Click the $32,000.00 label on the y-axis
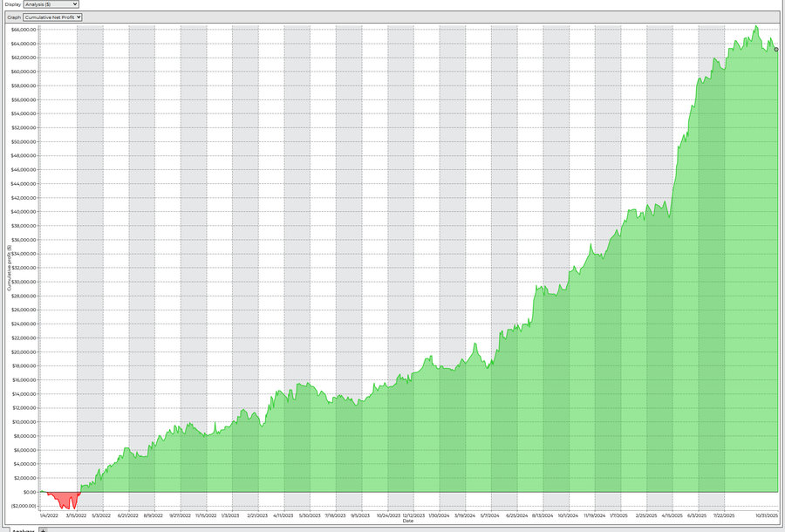This screenshot has width=785, height=532. (x=24, y=268)
